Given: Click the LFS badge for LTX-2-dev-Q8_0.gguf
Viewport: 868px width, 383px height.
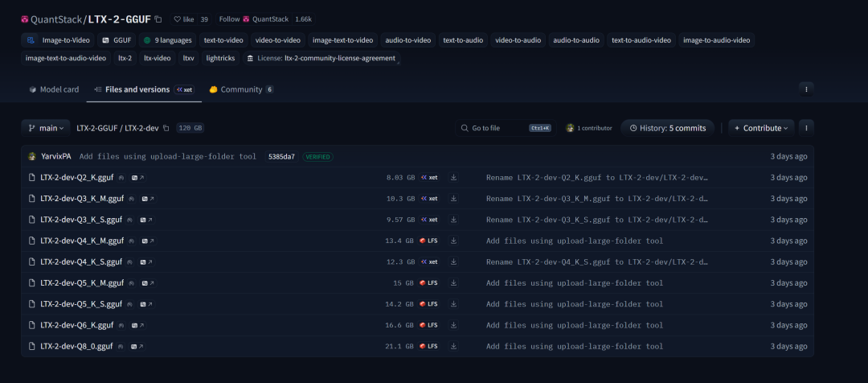Looking at the screenshot, I should [x=429, y=347].
